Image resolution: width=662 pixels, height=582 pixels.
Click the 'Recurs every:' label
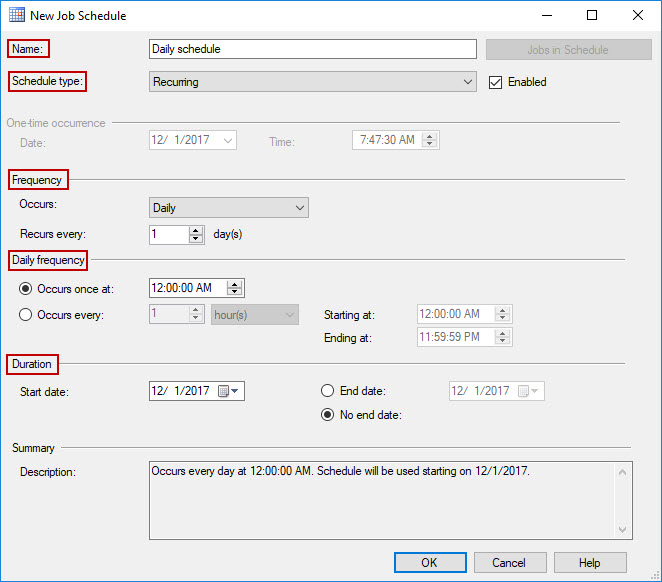click(53, 234)
